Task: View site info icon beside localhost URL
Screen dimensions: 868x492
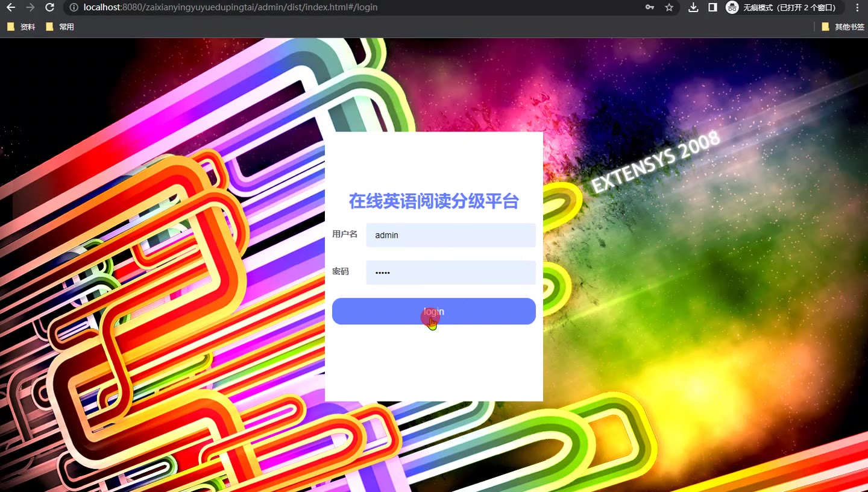Action: tap(74, 7)
